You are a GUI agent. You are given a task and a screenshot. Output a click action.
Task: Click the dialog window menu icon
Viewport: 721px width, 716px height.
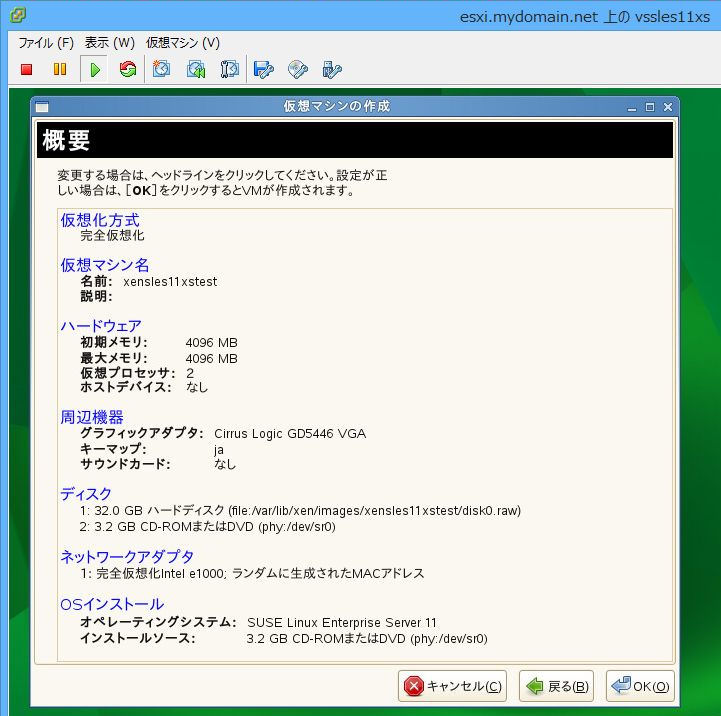point(42,107)
